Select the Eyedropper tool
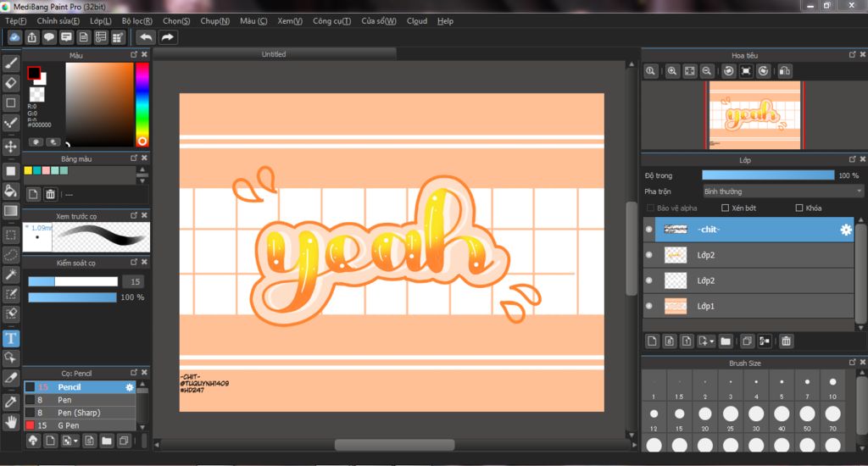868x466 pixels. [x=10, y=402]
